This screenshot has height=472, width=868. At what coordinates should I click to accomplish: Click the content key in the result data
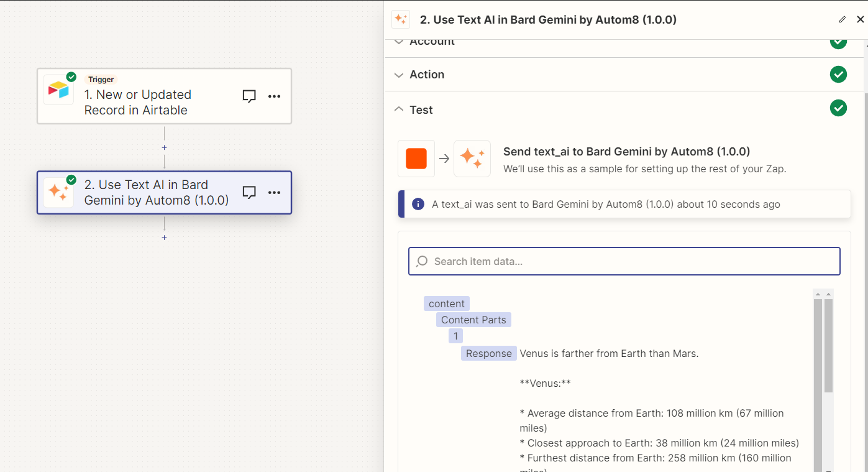[447, 303]
